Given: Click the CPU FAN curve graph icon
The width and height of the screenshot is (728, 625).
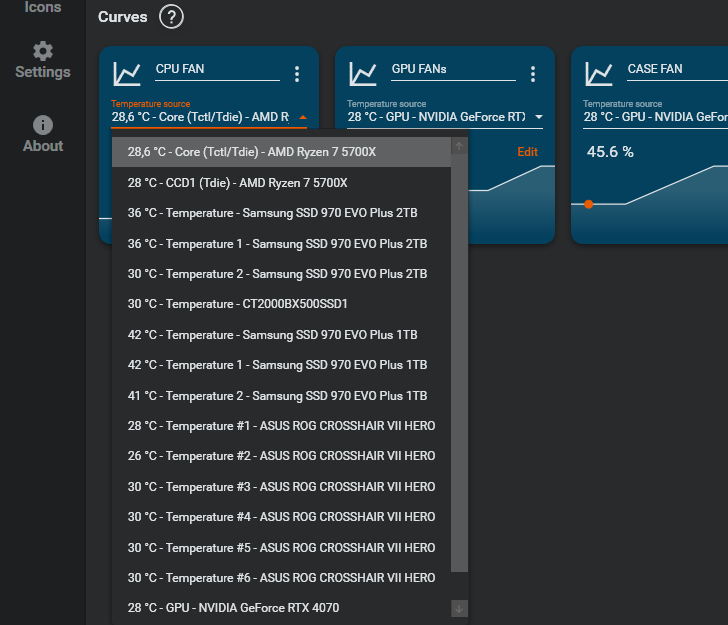Looking at the screenshot, I should coord(127,74).
